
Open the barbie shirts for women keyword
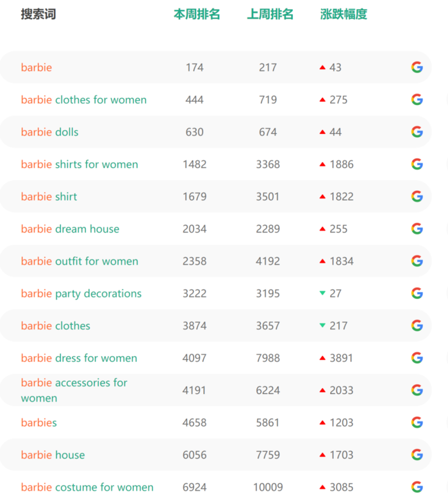(79, 164)
